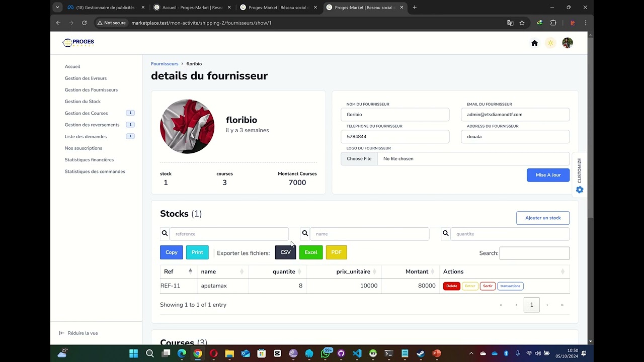Screen dimensions: 644x362
Task: Open the browser extensions puzzle icon
Action: 553,23
